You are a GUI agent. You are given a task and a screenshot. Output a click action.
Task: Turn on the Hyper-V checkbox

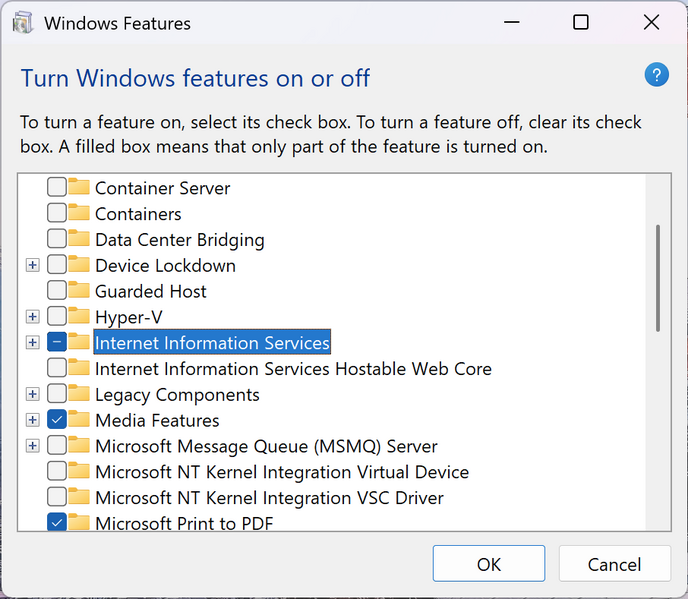[x=57, y=316]
